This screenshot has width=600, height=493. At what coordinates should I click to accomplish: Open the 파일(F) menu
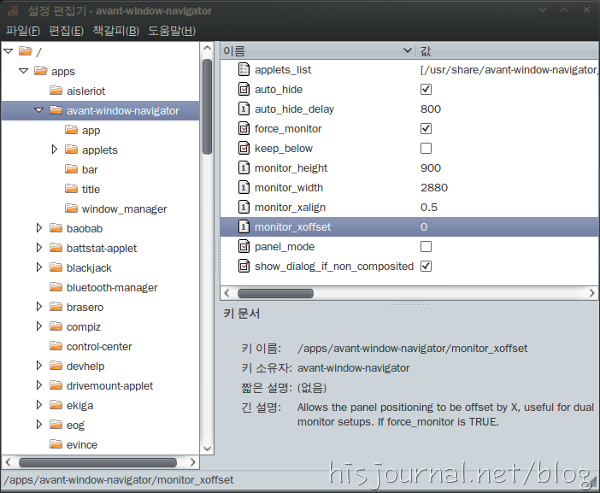[x=23, y=31]
